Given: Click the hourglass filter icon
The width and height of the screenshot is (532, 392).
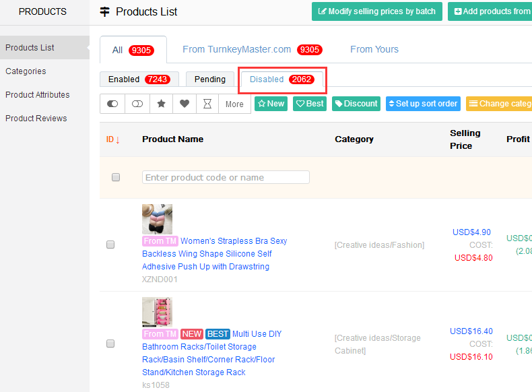Looking at the screenshot, I should [207, 104].
